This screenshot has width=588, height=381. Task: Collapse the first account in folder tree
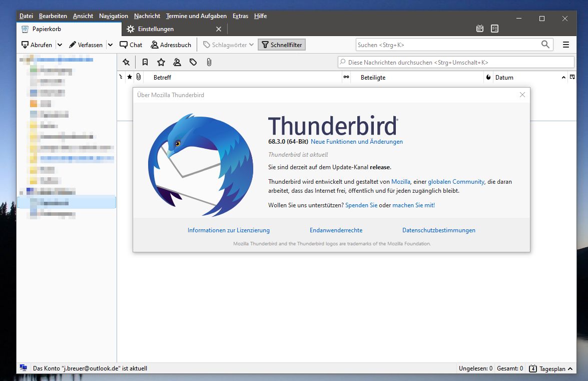(22, 60)
